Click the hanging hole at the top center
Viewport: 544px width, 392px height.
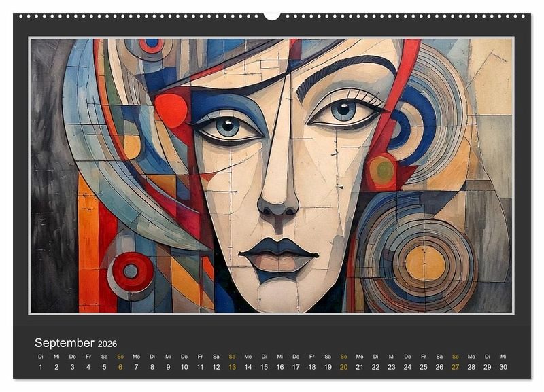click(x=272, y=15)
